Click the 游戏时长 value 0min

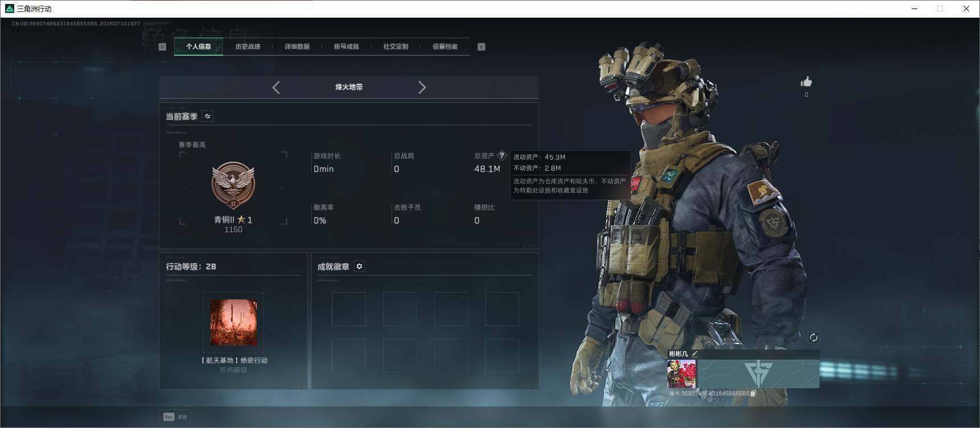pos(324,169)
